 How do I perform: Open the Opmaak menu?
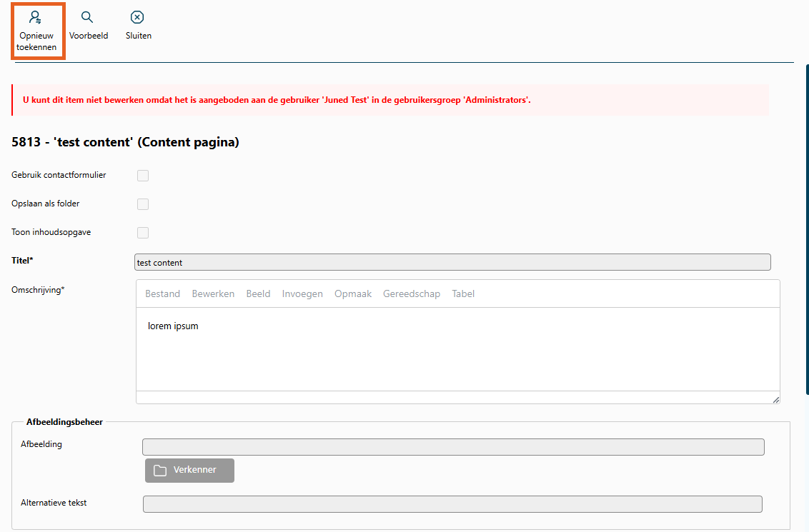[353, 293]
